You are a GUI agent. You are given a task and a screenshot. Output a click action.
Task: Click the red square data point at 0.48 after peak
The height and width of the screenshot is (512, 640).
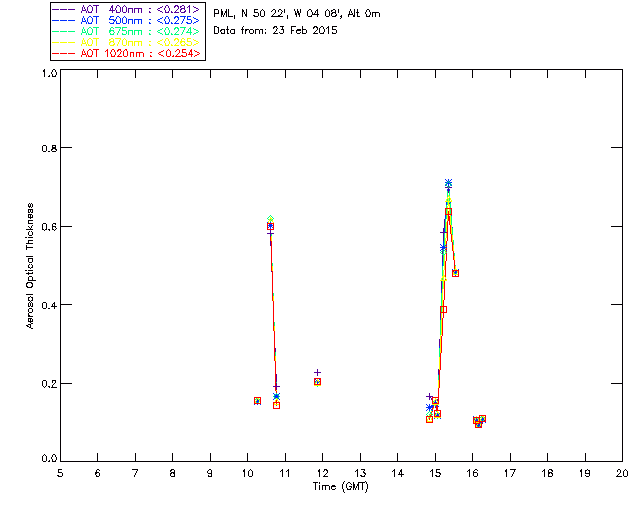click(456, 273)
